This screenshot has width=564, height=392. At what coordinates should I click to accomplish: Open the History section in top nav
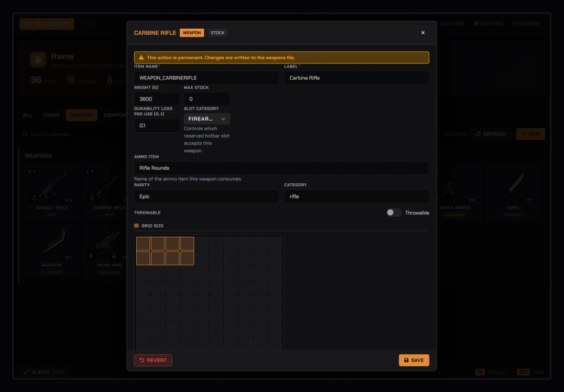(x=526, y=24)
